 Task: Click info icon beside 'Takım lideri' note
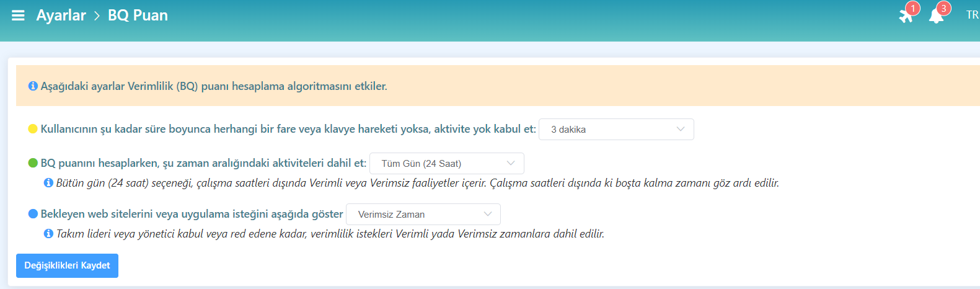(x=48, y=234)
